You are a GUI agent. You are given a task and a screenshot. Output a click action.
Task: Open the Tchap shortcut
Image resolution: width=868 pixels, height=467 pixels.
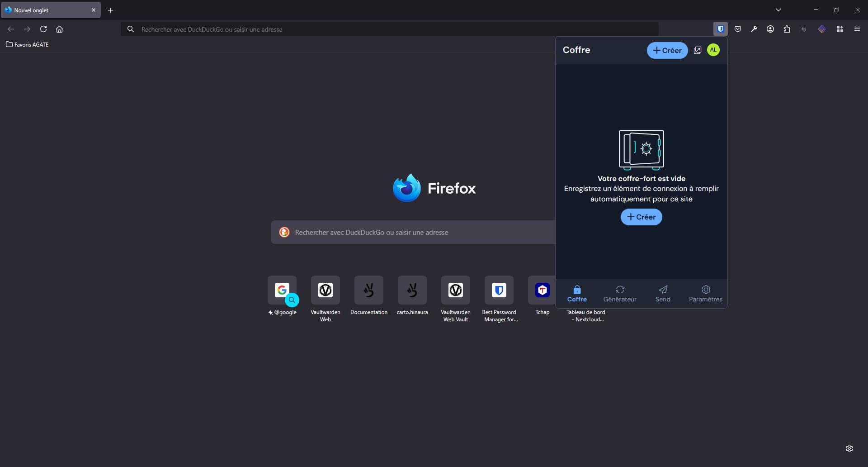(542, 290)
